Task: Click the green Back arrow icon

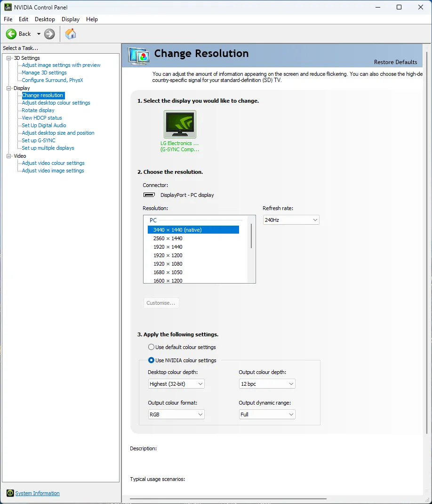Action: pyautogui.click(x=11, y=34)
